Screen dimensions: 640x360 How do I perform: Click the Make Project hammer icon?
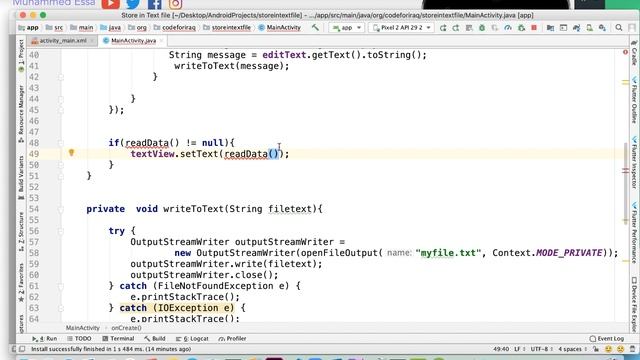pyautogui.click(x=315, y=28)
